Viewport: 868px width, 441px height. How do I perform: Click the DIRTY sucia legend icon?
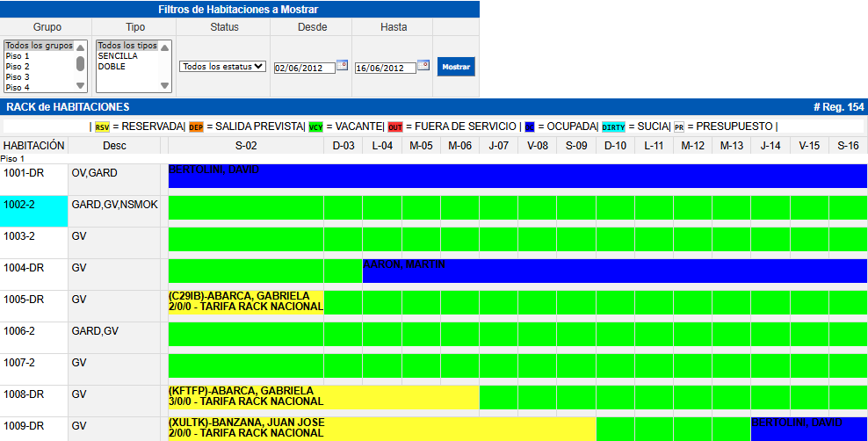point(613,127)
